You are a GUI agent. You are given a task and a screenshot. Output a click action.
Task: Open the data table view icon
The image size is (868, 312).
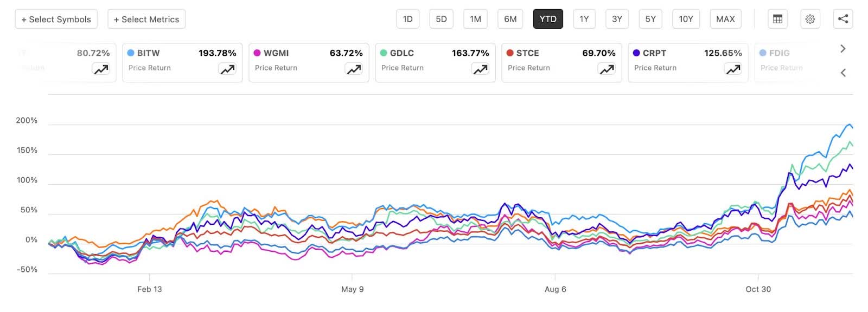pyautogui.click(x=777, y=18)
